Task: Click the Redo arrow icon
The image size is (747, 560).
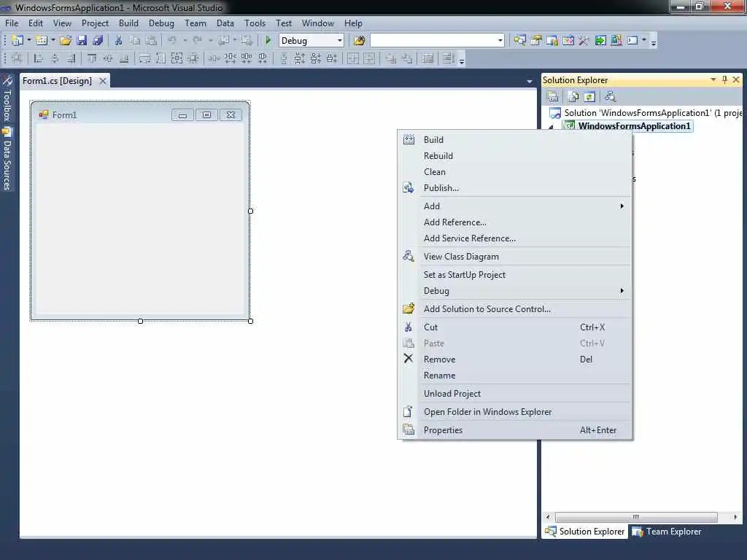Action: point(197,41)
